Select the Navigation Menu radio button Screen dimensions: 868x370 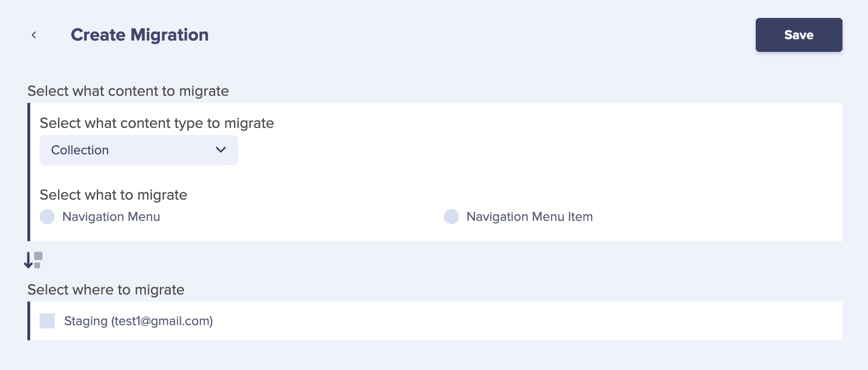(x=47, y=217)
